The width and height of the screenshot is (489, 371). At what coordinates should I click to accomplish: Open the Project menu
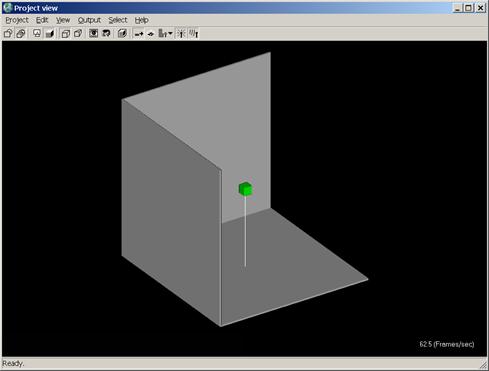tap(17, 20)
